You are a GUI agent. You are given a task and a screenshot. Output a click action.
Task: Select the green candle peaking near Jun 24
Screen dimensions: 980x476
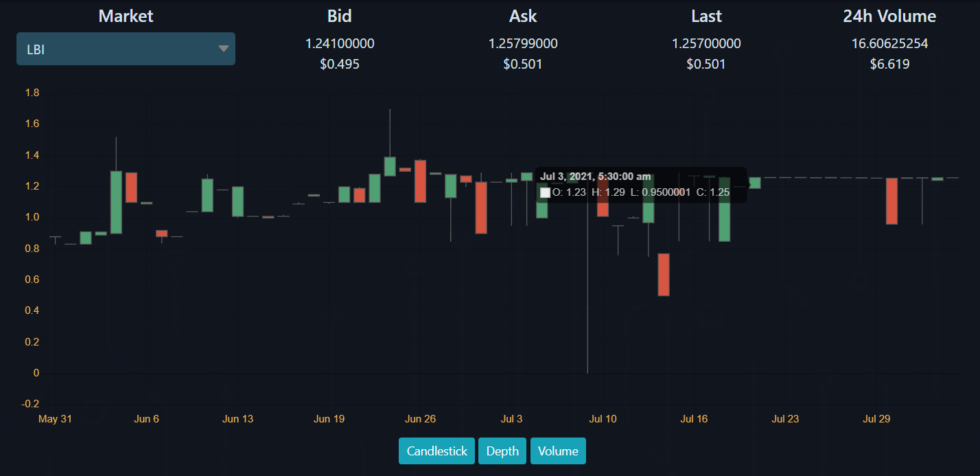tap(390, 166)
